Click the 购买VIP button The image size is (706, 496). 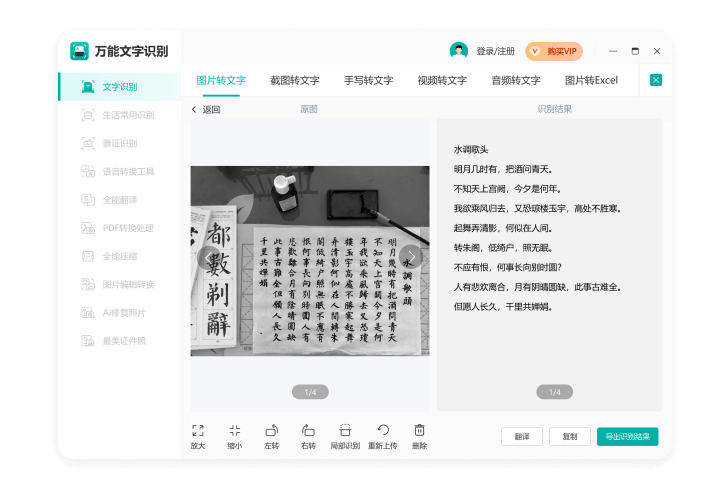(x=554, y=51)
